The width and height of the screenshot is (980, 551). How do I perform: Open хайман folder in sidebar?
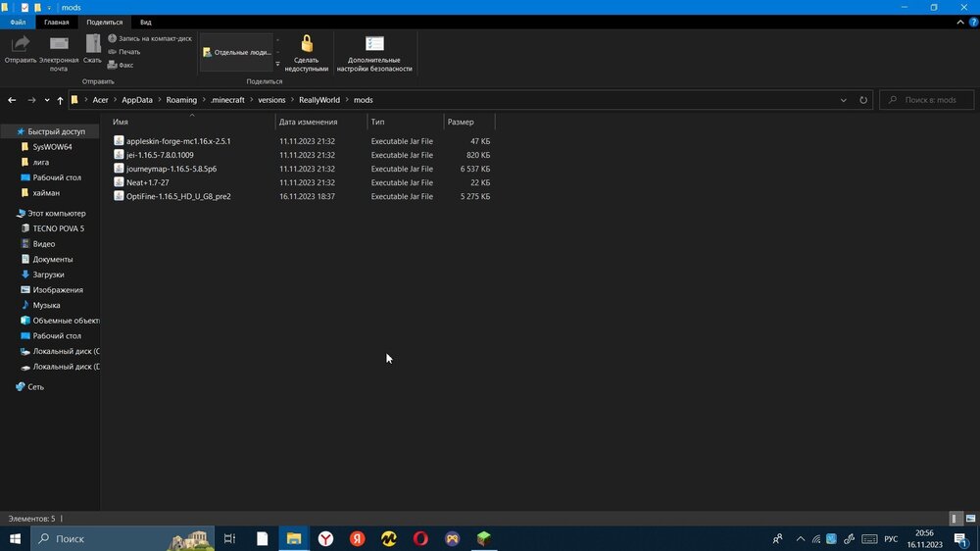pos(46,192)
